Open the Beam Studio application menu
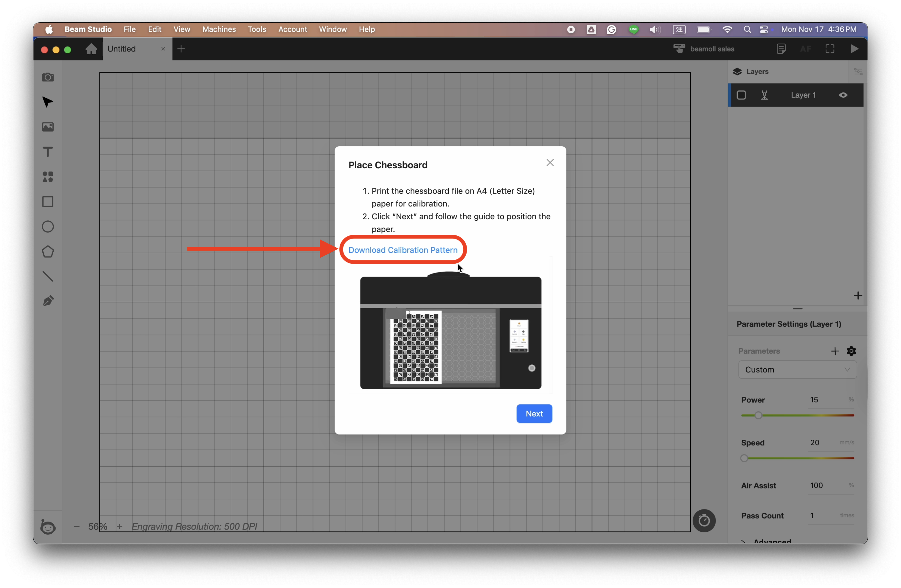 [x=88, y=29]
